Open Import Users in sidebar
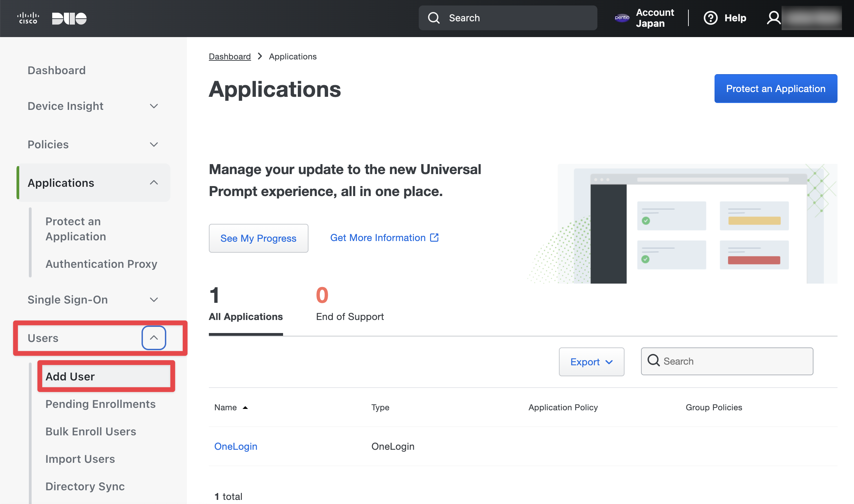 point(80,459)
